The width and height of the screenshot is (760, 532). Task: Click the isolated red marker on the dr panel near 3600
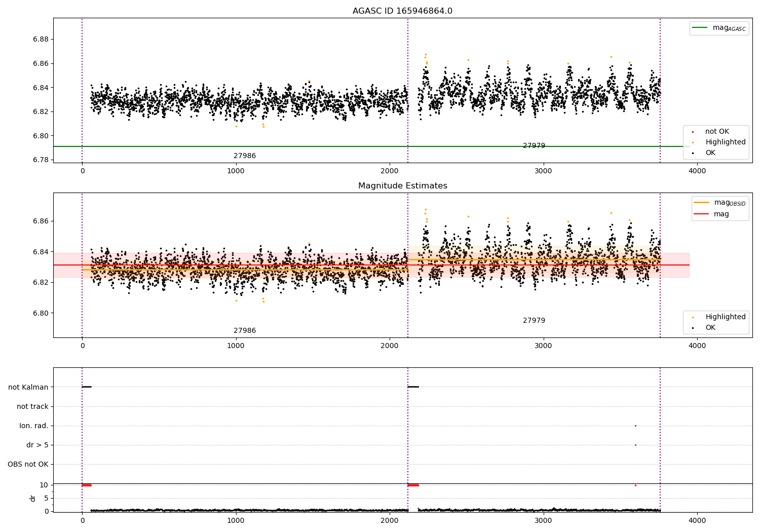pyautogui.click(x=635, y=485)
